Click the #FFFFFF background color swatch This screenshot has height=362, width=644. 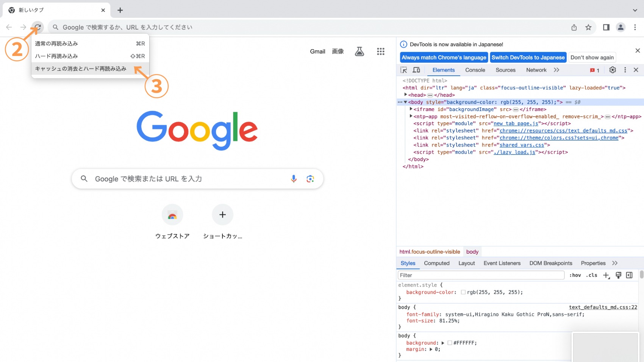(x=450, y=343)
